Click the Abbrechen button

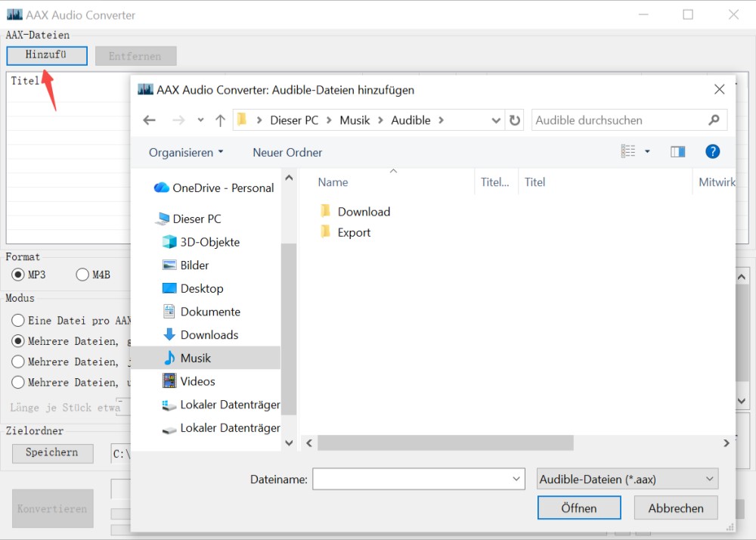(675, 507)
